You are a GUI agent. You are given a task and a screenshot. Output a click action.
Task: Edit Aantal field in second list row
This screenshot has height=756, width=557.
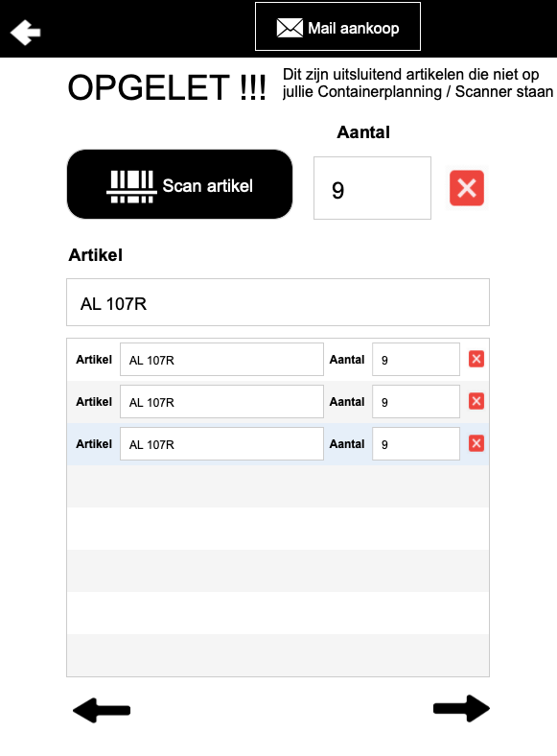[x=416, y=401]
